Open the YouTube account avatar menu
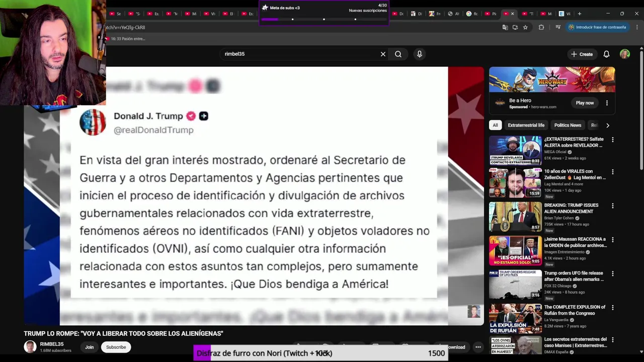This screenshot has height=362, width=644. 625,54
